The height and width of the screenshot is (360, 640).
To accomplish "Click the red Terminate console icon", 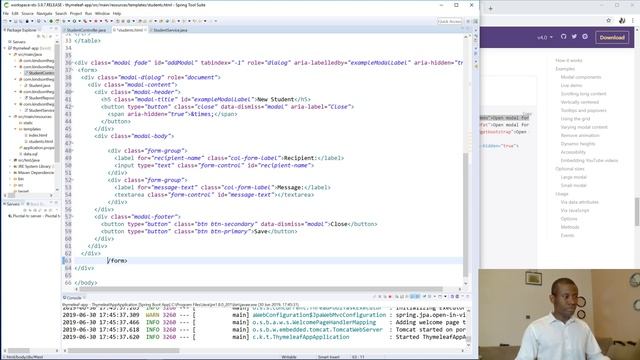I will point(390,297).
